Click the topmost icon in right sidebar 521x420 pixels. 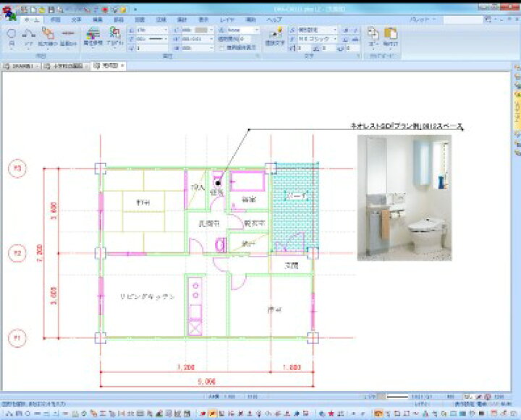click(x=517, y=68)
